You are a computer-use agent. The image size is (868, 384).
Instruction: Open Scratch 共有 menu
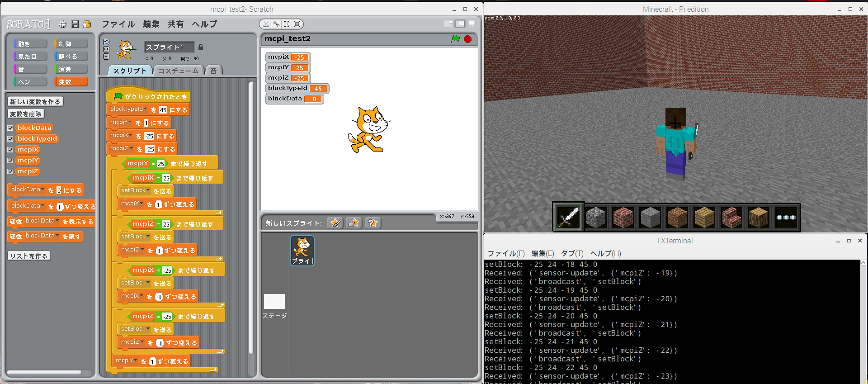click(x=176, y=24)
